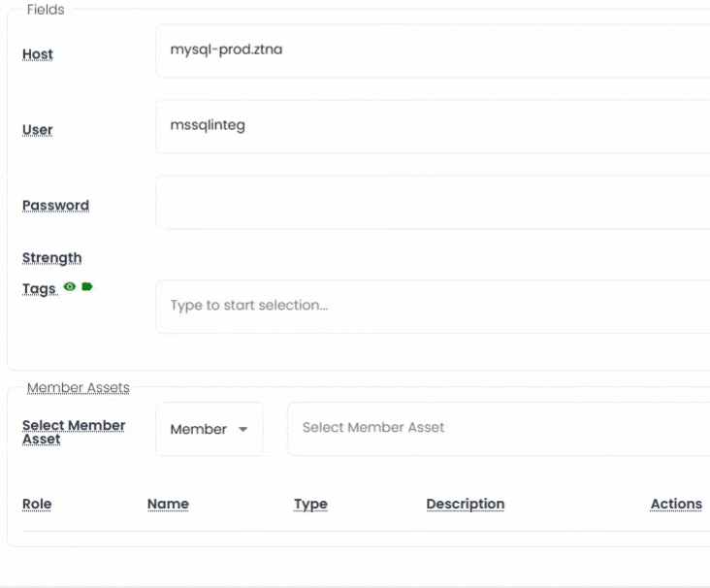Toggle the green eye icon beside Tags
This screenshot has width=710, height=588.
coord(69,287)
